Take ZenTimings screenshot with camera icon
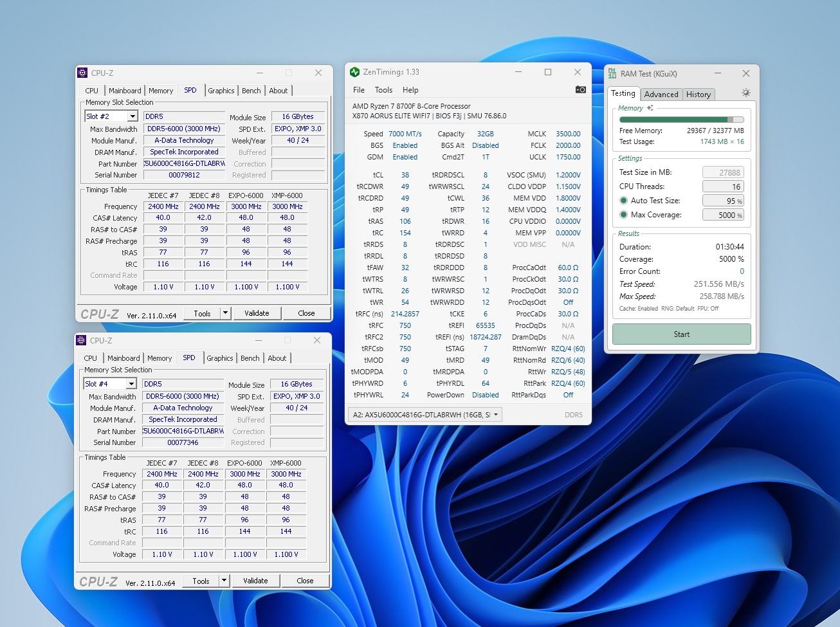The width and height of the screenshot is (840, 627). 580,90
